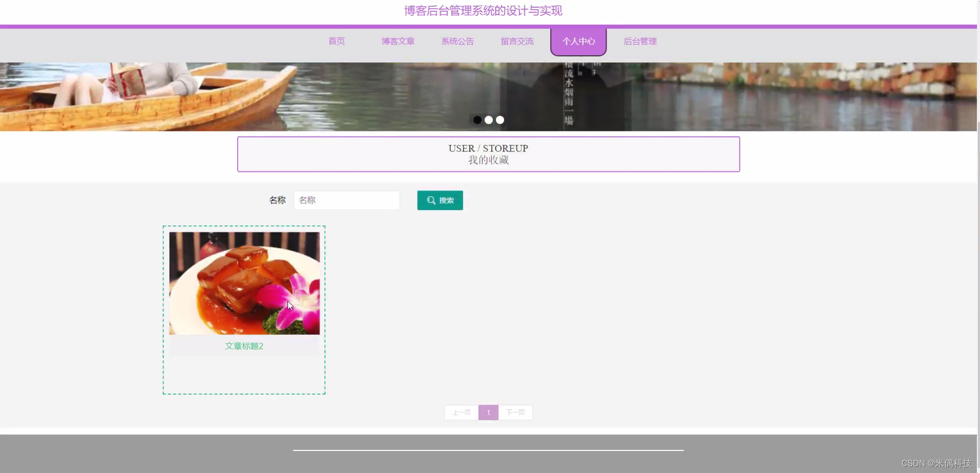The image size is (980, 473).
Task: Click the magnifier icon in the 搜索 button
Action: (x=430, y=200)
